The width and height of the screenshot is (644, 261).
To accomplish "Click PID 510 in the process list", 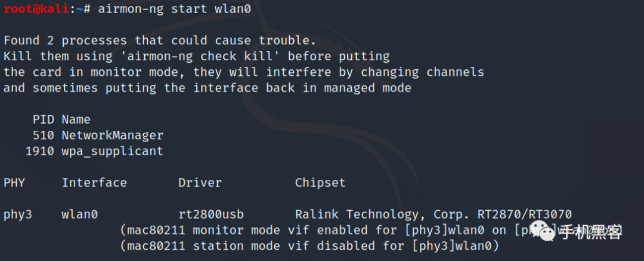I will (x=43, y=135).
